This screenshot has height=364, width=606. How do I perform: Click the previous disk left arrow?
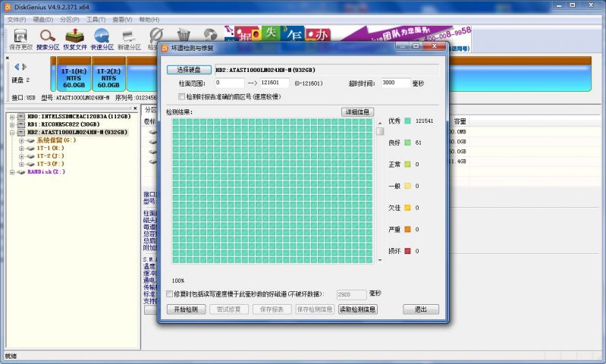coord(17,67)
